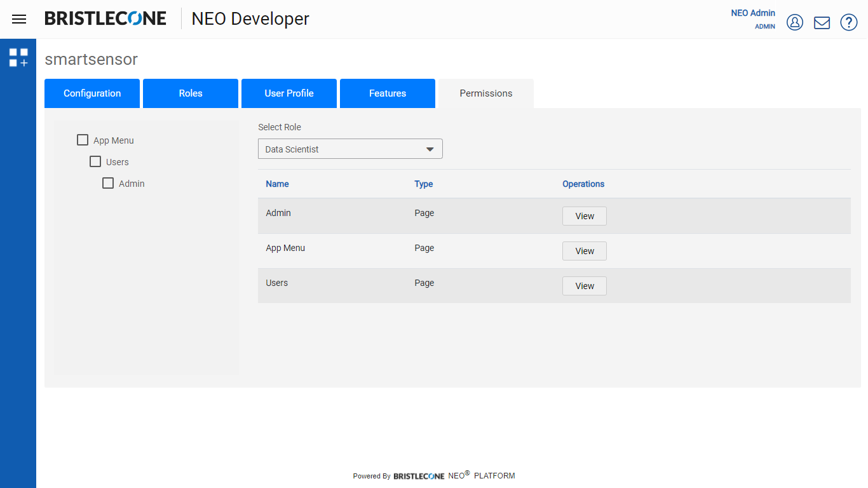Switch to the User Profile tab
This screenshot has width=868, height=488.
[289, 93]
